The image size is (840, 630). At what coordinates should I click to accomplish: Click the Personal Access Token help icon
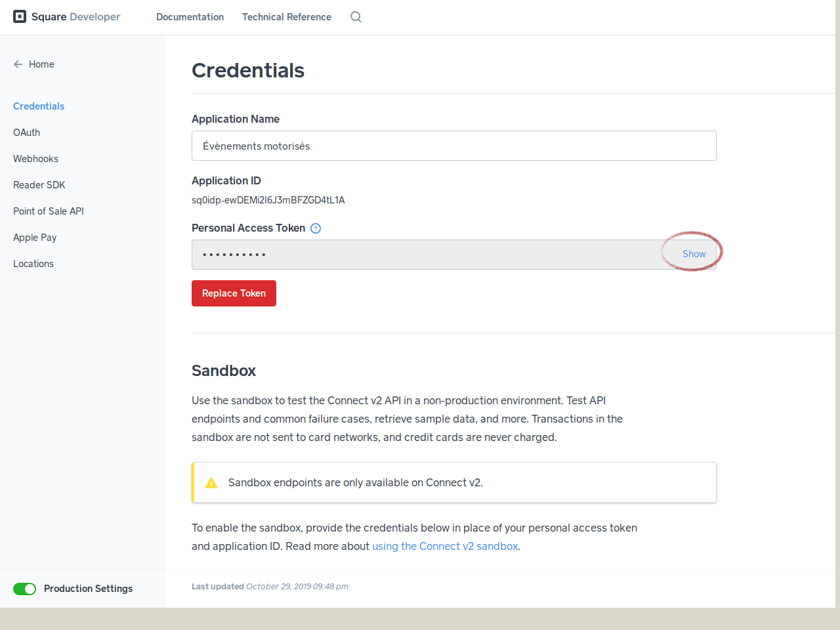316,228
